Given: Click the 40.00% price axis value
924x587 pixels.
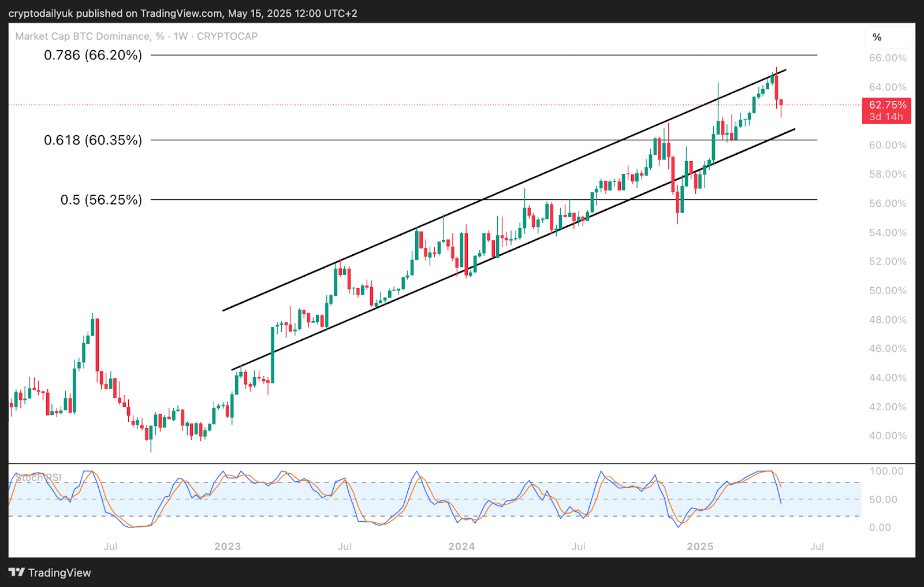Looking at the screenshot, I should 888,436.
